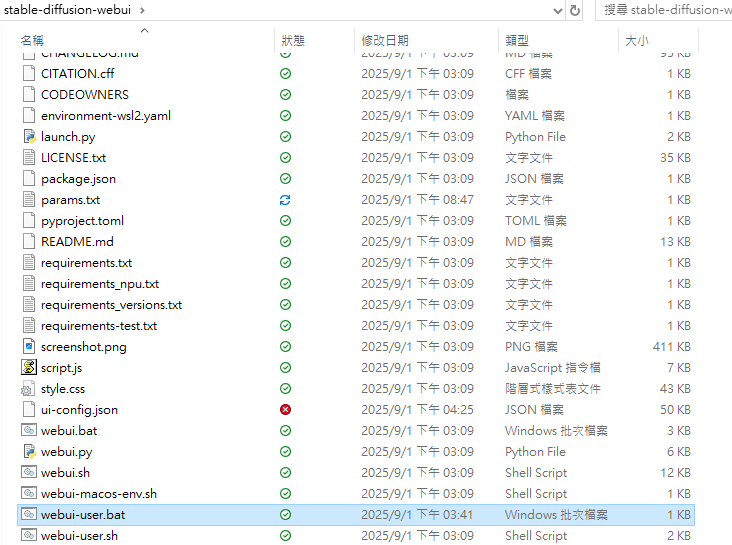Click the search stable-diffusion-webui input field
Viewport: 732px width, 545px height.
pyautogui.click(x=665, y=10)
